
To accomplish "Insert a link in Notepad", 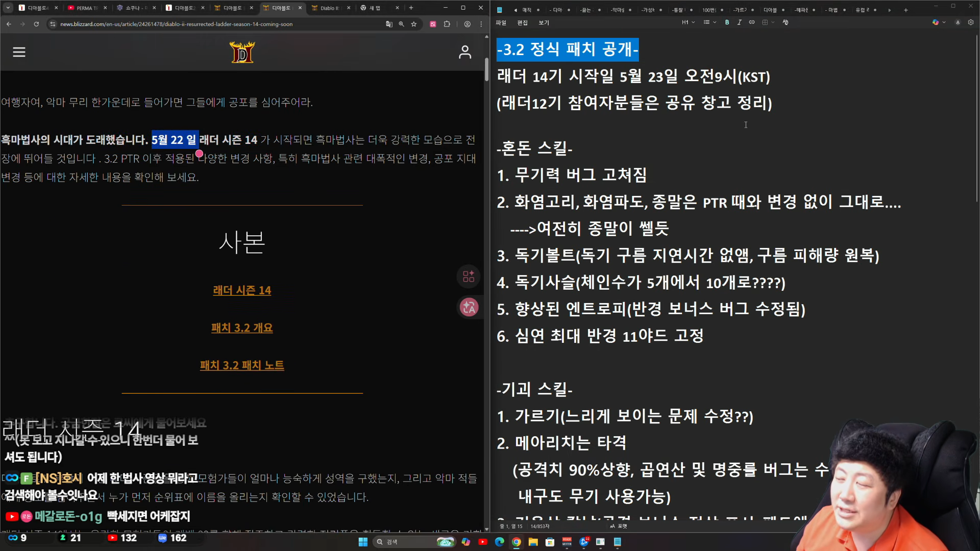I will click(x=752, y=22).
